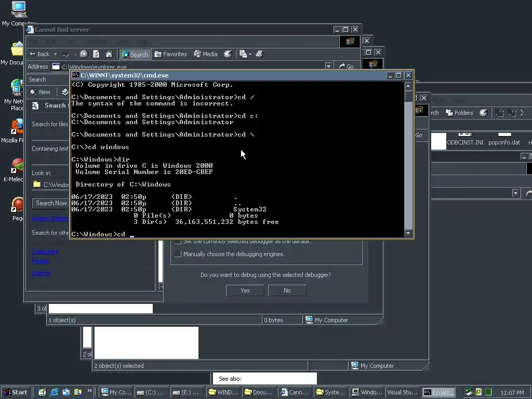Switch to Docu... taskbar button

coord(259,392)
